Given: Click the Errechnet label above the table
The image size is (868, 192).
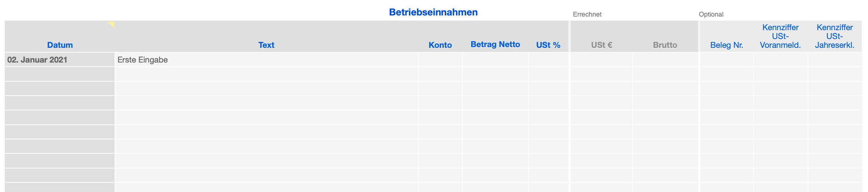Looking at the screenshot, I should [587, 14].
